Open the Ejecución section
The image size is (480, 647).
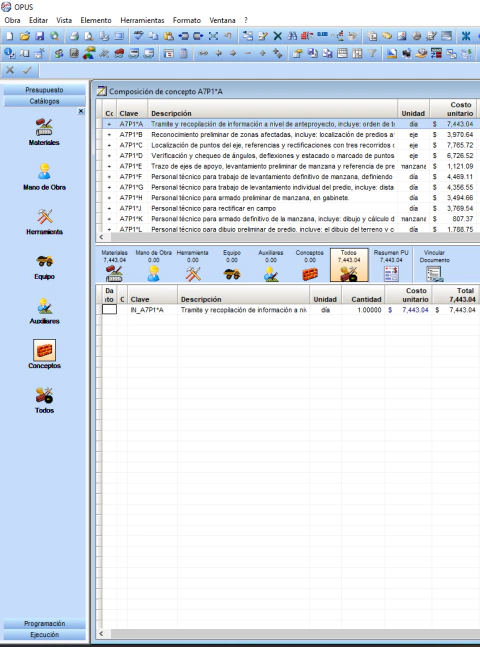44,635
